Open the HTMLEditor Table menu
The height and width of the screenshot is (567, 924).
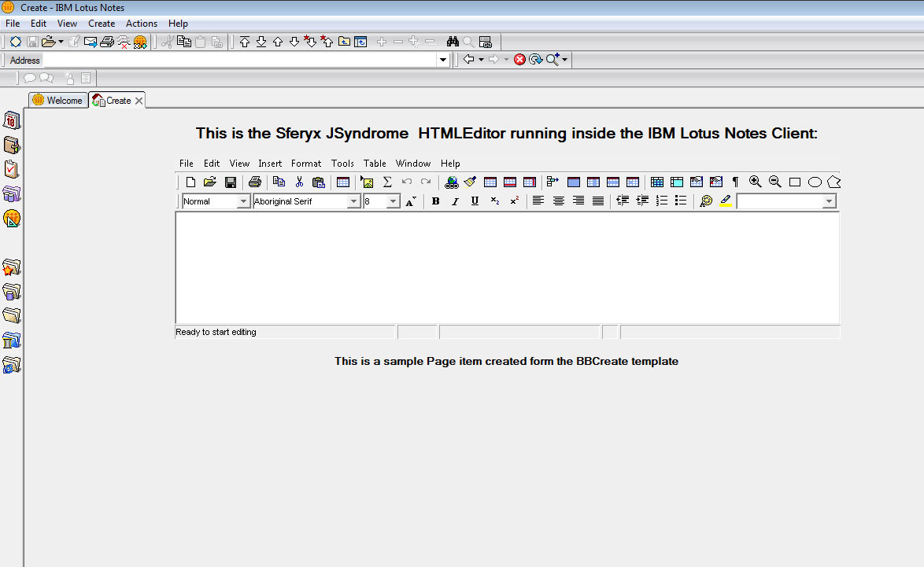pyautogui.click(x=375, y=163)
